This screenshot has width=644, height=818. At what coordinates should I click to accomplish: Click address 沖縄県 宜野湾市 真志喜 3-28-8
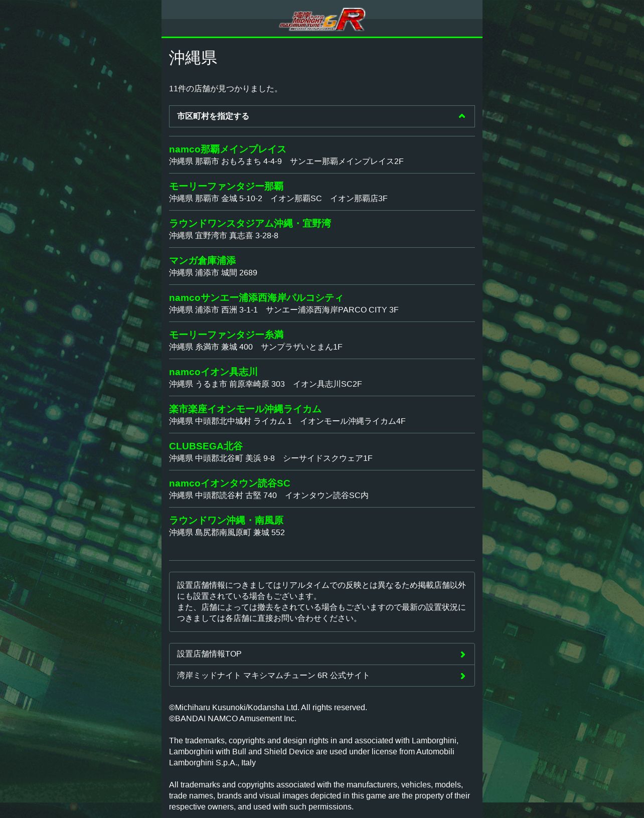tap(224, 236)
